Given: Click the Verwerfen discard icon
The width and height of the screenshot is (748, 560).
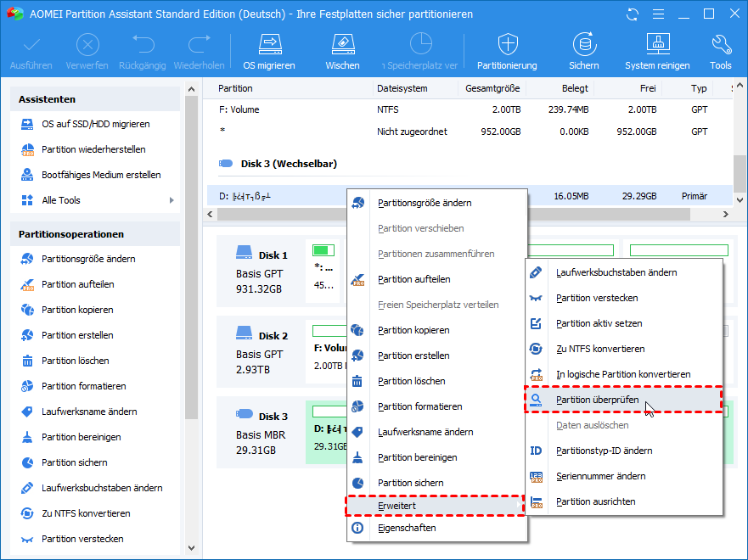Looking at the screenshot, I should click(87, 45).
